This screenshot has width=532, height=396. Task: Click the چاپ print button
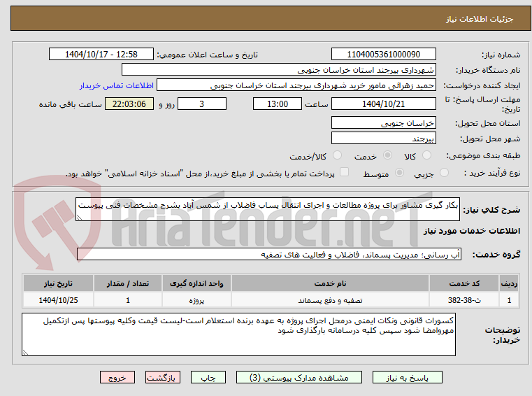coord(208,377)
